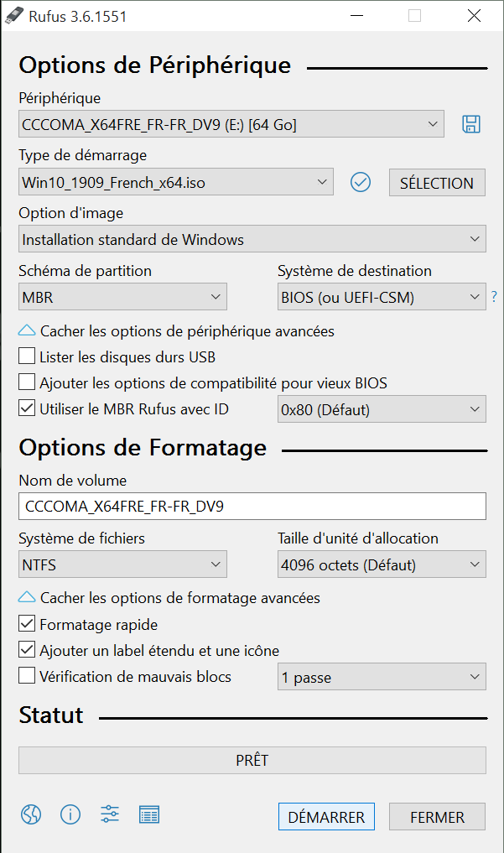Viewport: 504px width, 853px height.
Task: Enable Vérification de mauvais blocs
Action: tap(27, 676)
